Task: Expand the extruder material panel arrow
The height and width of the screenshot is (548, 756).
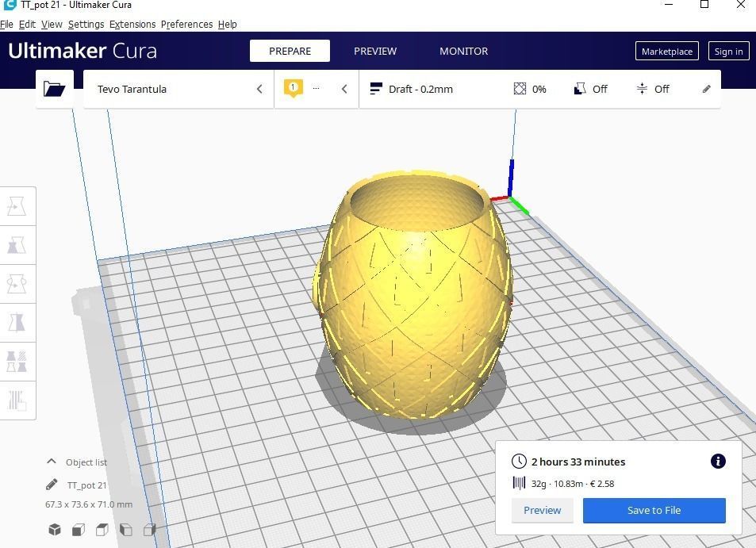Action: click(344, 89)
